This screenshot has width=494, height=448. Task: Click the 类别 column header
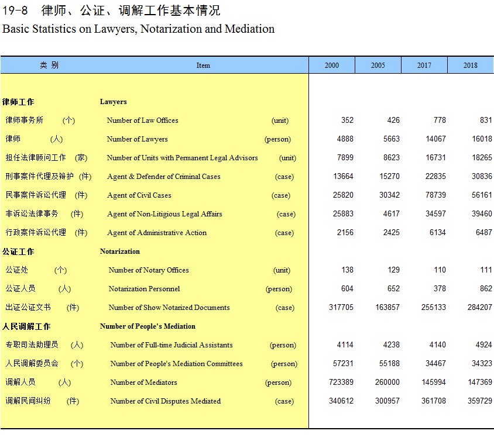click(x=49, y=65)
